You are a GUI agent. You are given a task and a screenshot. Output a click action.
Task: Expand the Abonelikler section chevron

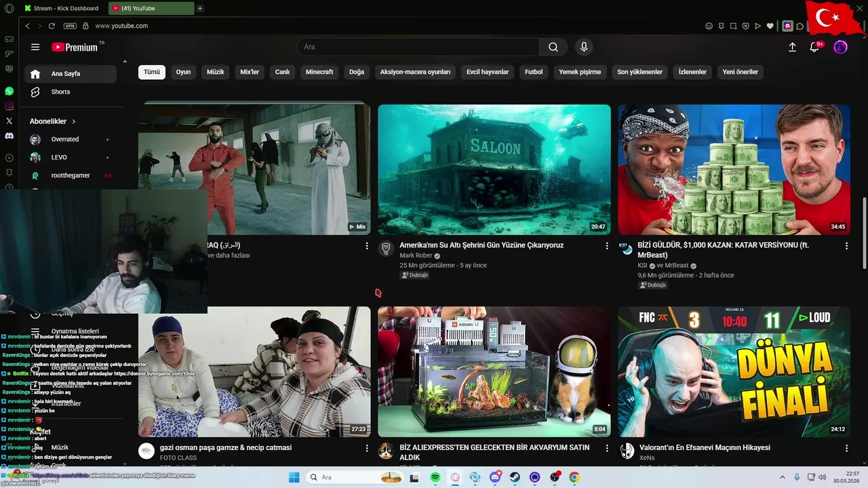click(x=74, y=121)
